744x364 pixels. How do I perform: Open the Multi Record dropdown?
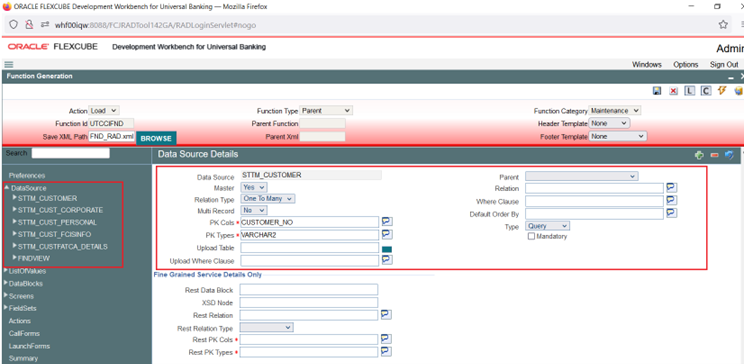pos(254,210)
